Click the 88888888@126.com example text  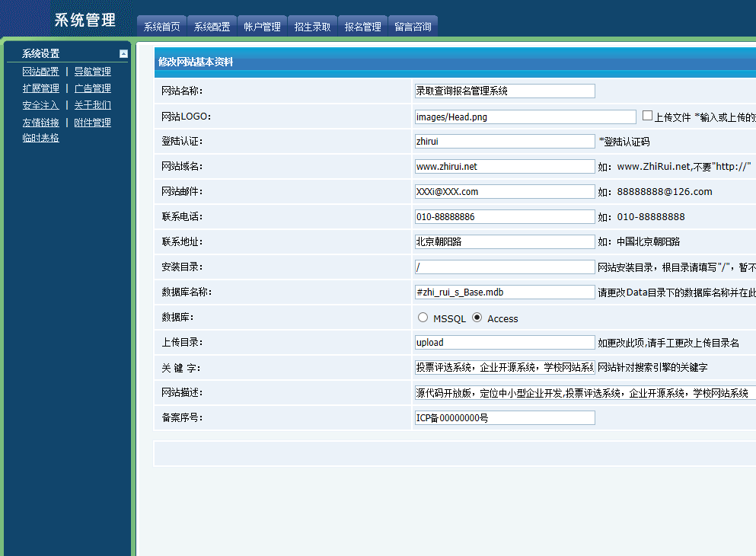point(665,191)
